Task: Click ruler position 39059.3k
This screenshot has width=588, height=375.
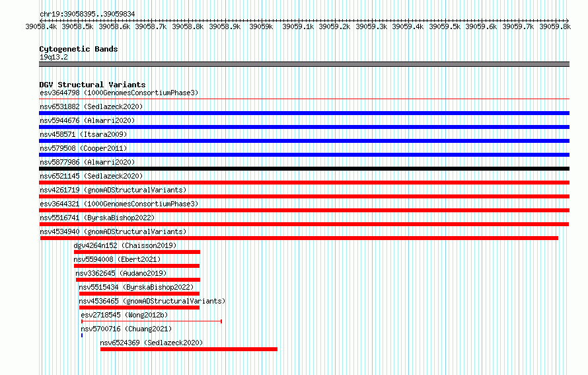Action: click(371, 26)
